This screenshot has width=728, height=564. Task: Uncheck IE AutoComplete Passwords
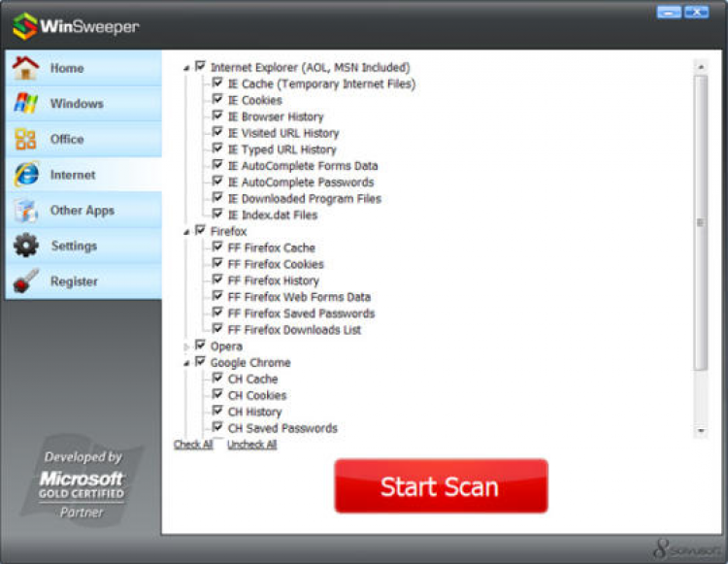[x=217, y=181]
